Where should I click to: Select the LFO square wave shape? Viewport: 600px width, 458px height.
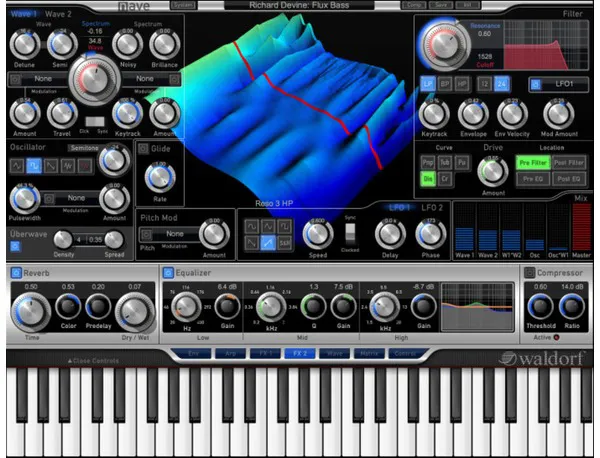[x=285, y=227]
